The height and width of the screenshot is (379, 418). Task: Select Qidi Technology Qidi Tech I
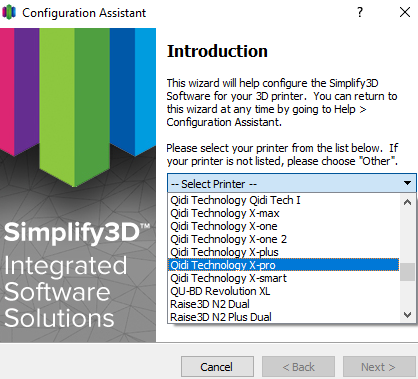tap(283, 200)
